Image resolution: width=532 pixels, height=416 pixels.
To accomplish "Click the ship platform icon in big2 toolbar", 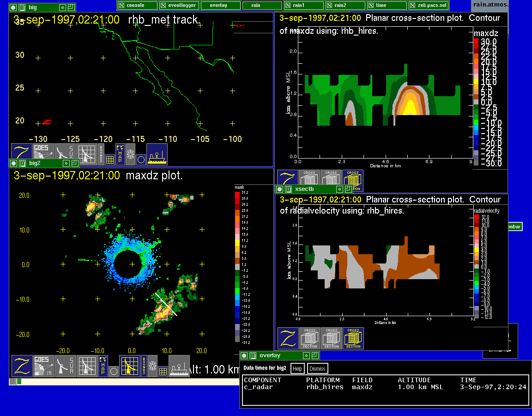I will point(179,366).
